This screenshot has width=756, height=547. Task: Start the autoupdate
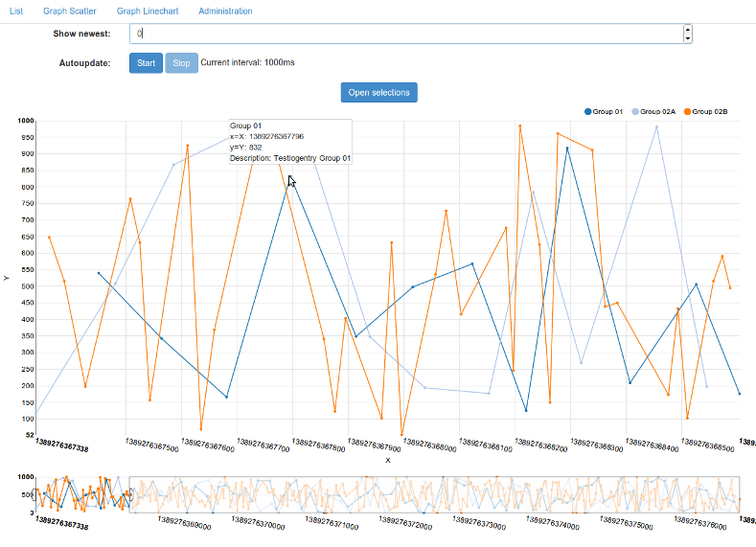pyautogui.click(x=146, y=63)
